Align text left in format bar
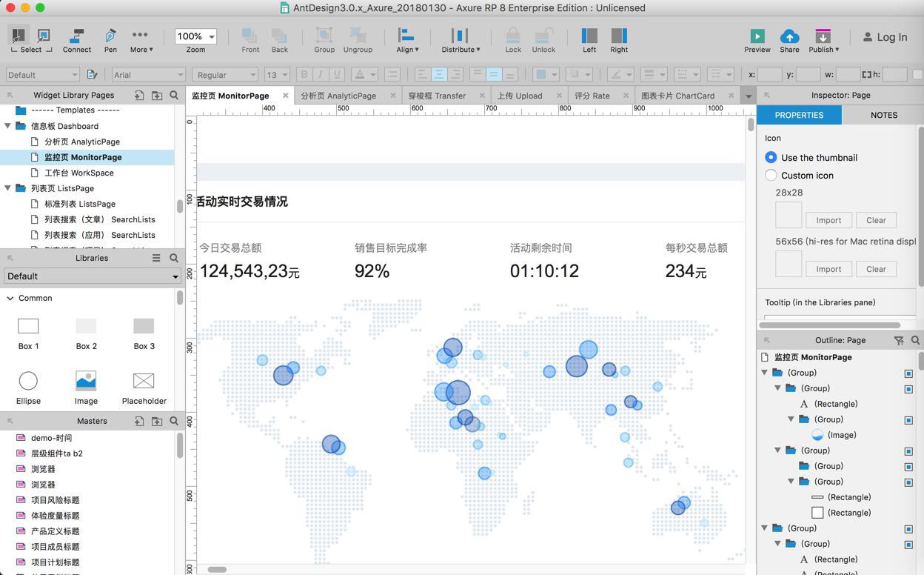924x575 pixels. (422, 74)
